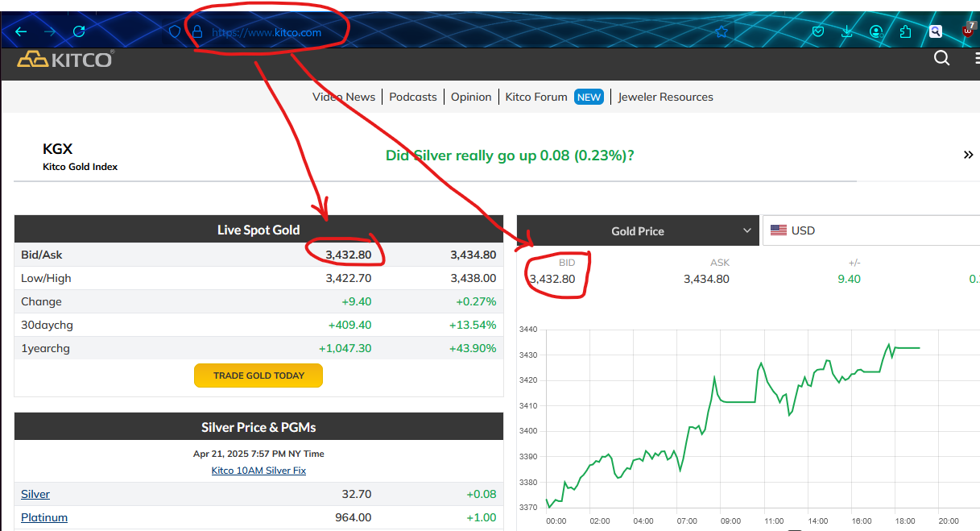980x531 pixels.
Task: Select the change percent +0.27%
Action: click(x=476, y=301)
